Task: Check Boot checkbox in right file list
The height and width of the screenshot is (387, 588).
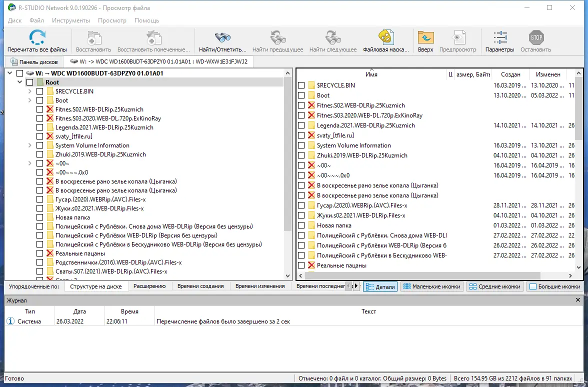Action: [301, 95]
